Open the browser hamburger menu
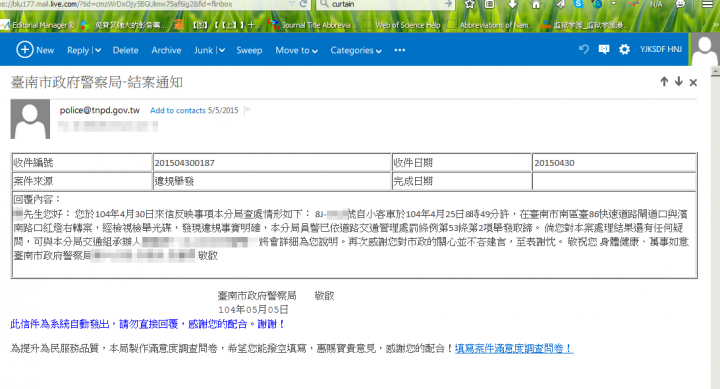Screen dimensions: 720x389 click(708, 4)
